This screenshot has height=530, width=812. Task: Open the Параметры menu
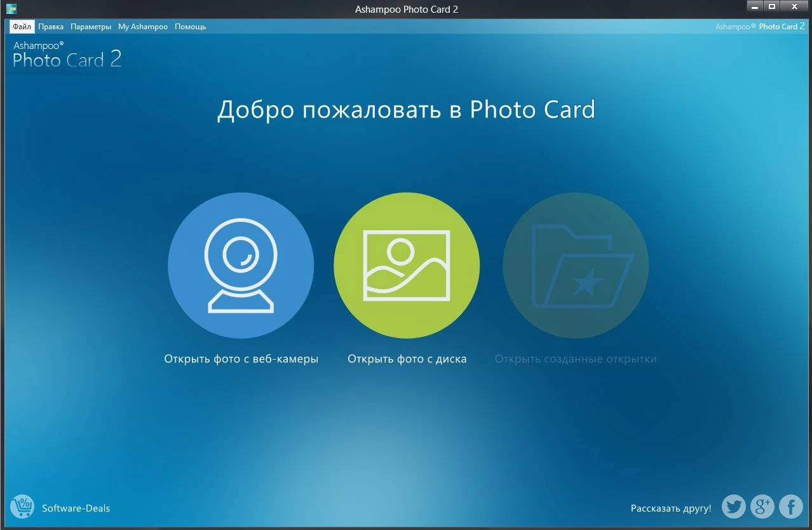point(91,27)
